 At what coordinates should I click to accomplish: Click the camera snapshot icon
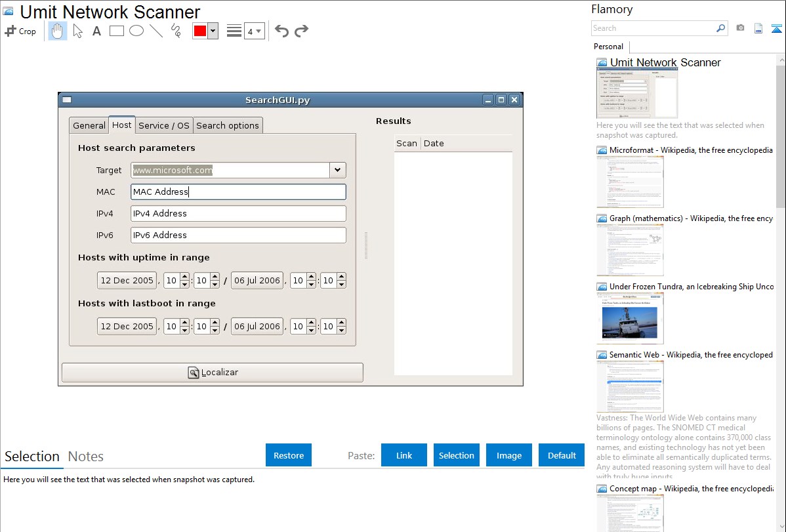tap(740, 28)
